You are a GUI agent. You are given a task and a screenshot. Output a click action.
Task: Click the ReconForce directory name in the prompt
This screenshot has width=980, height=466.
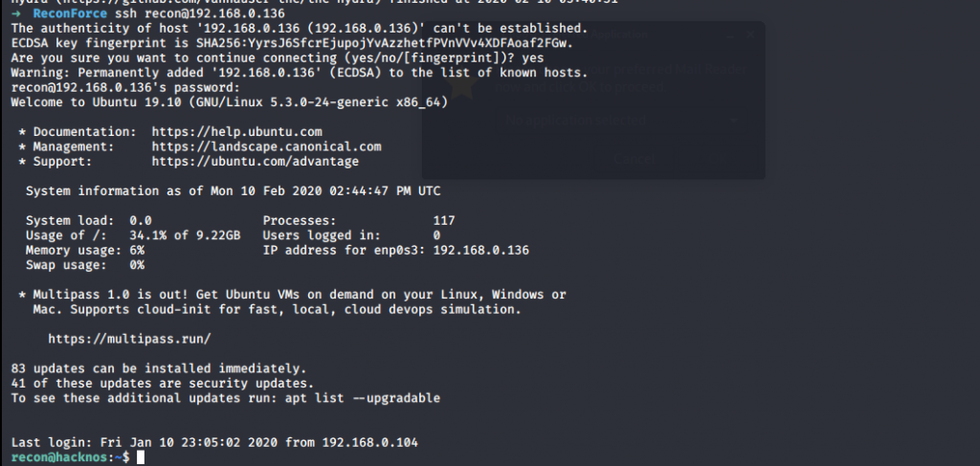(x=70, y=13)
